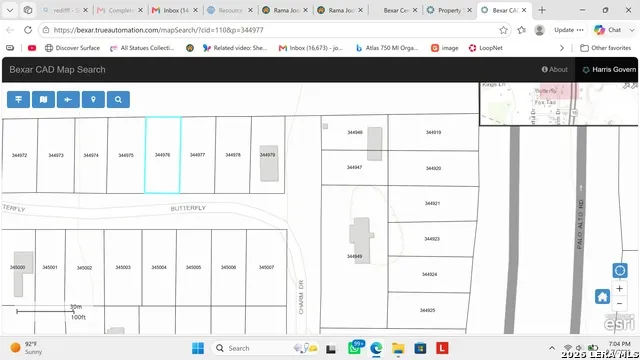
Task: Select parcel 344925 on the map
Action: pyautogui.click(x=428, y=310)
